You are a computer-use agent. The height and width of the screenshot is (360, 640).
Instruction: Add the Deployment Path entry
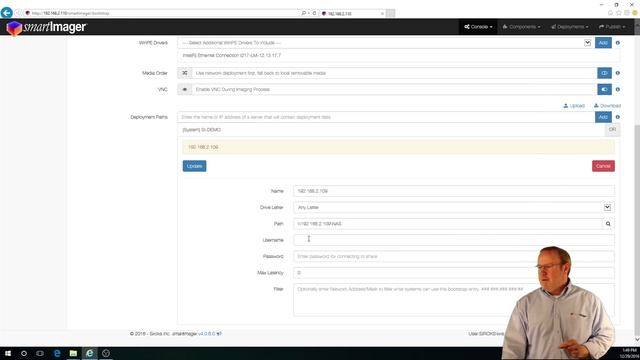[603, 117]
